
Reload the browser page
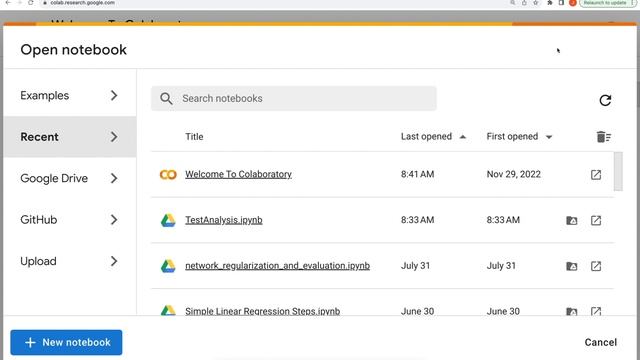tap(31, 2)
